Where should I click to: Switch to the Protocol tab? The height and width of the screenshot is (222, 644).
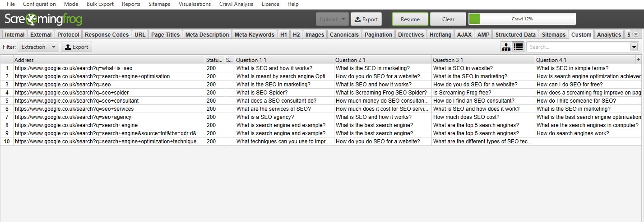pyautogui.click(x=68, y=34)
